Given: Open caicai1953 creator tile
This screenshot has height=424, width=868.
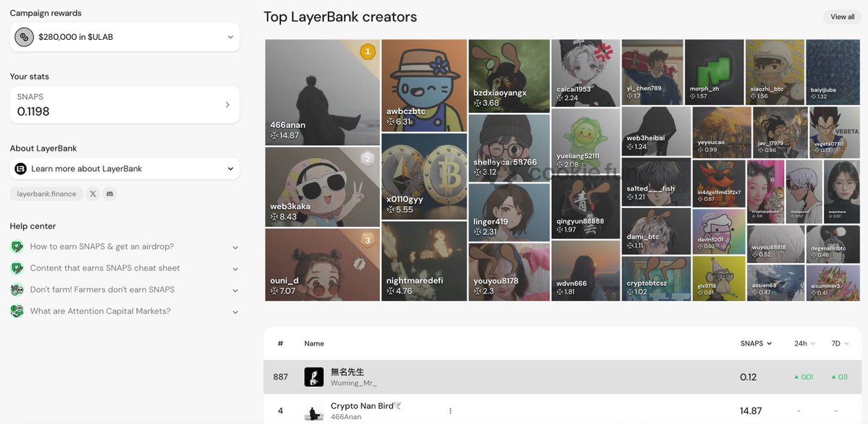Looking at the screenshot, I should point(586,72).
